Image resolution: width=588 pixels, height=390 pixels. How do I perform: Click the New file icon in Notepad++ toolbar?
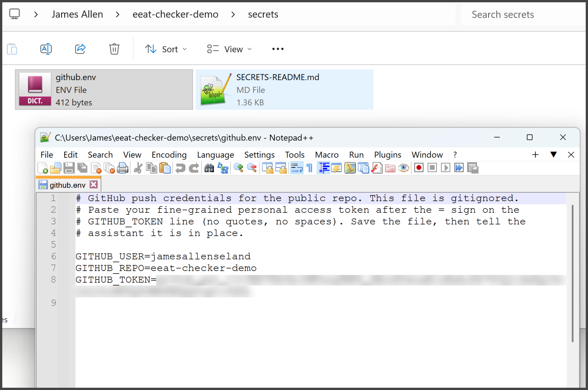(x=42, y=168)
